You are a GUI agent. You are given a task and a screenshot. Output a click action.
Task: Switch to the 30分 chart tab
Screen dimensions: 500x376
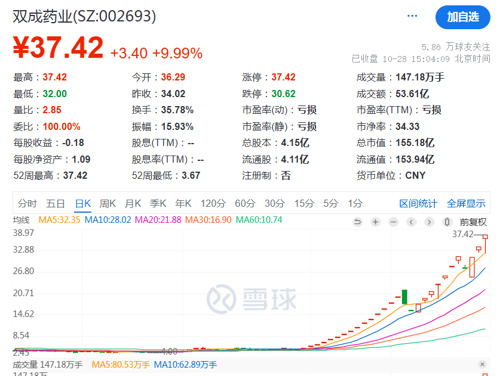pos(275,203)
